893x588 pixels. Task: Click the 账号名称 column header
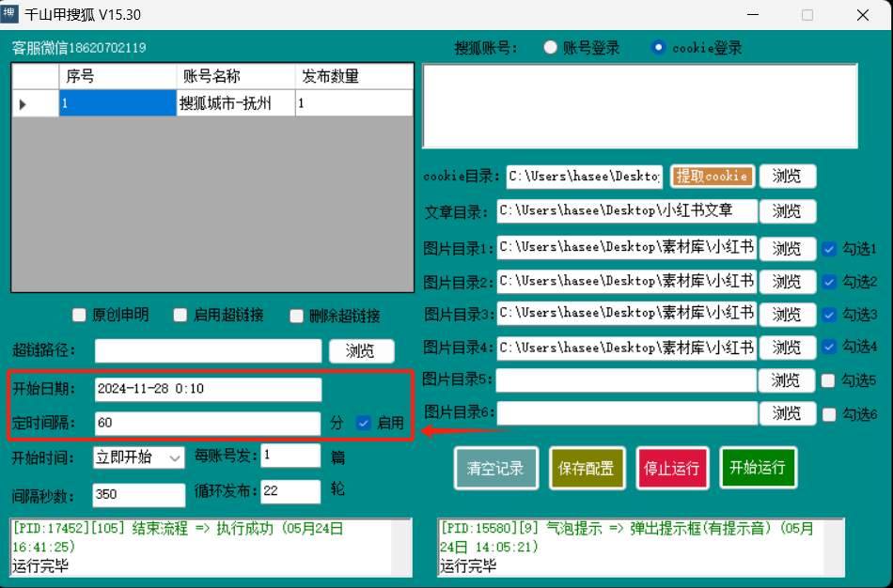coord(236,76)
